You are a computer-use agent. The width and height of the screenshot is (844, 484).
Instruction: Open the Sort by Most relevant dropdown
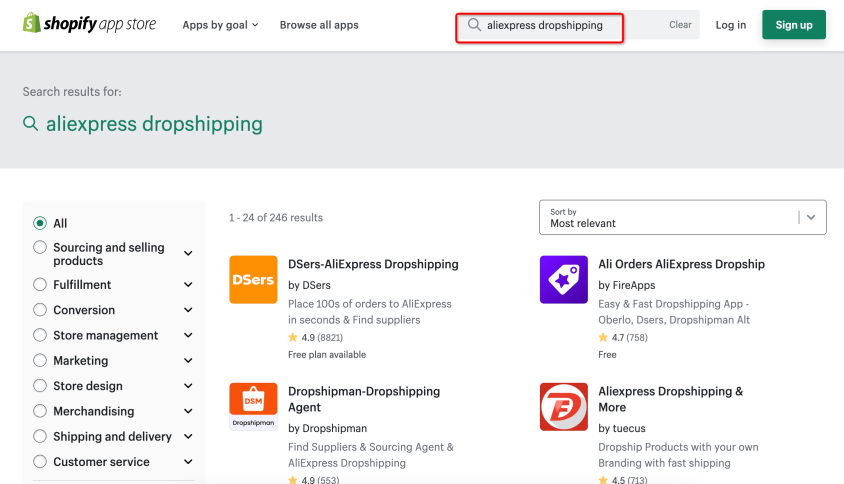pos(683,218)
